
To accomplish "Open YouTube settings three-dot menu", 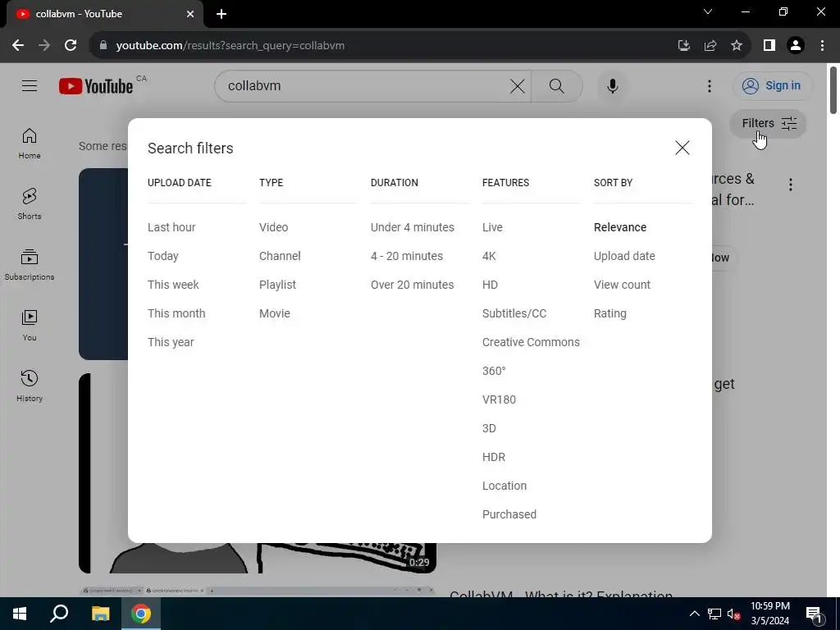I will click(710, 85).
